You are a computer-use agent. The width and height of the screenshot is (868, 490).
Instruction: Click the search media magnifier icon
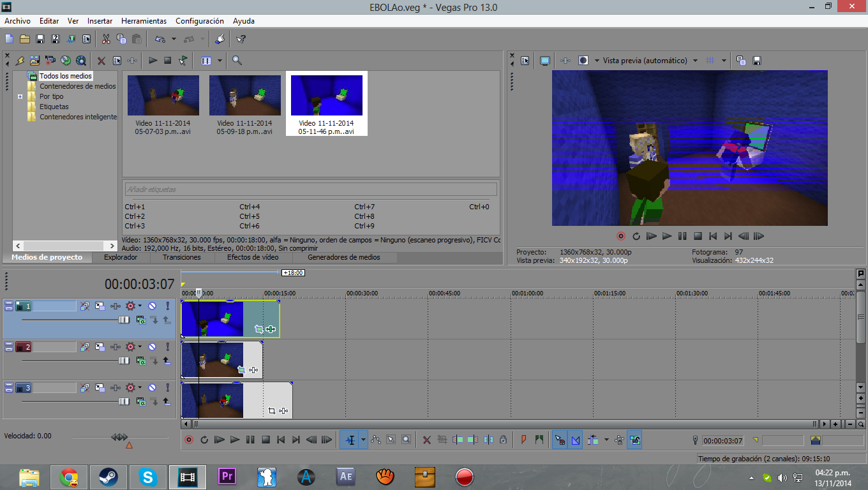coord(237,61)
